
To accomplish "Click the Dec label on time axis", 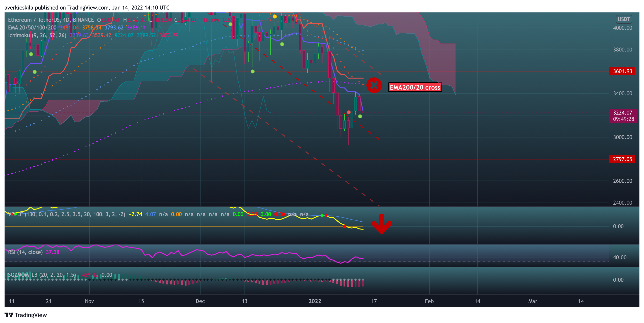I will click(200, 301).
